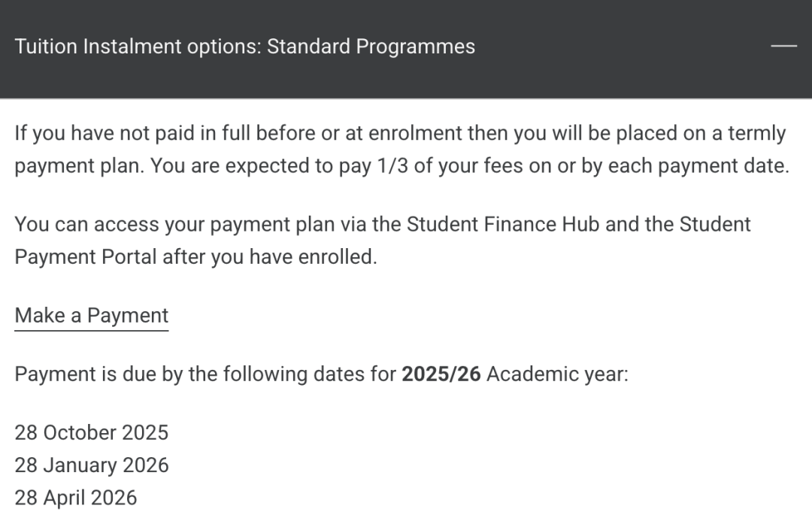The image size is (812, 521).
Task: Select the 28 January 2026 date
Action: tap(92, 465)
